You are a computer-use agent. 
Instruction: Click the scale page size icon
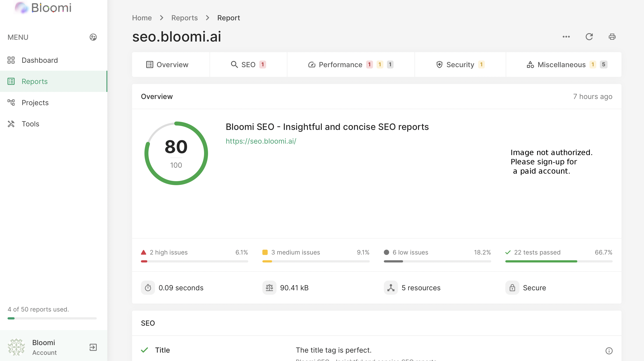pyautogui.click(x=269, y=288)
